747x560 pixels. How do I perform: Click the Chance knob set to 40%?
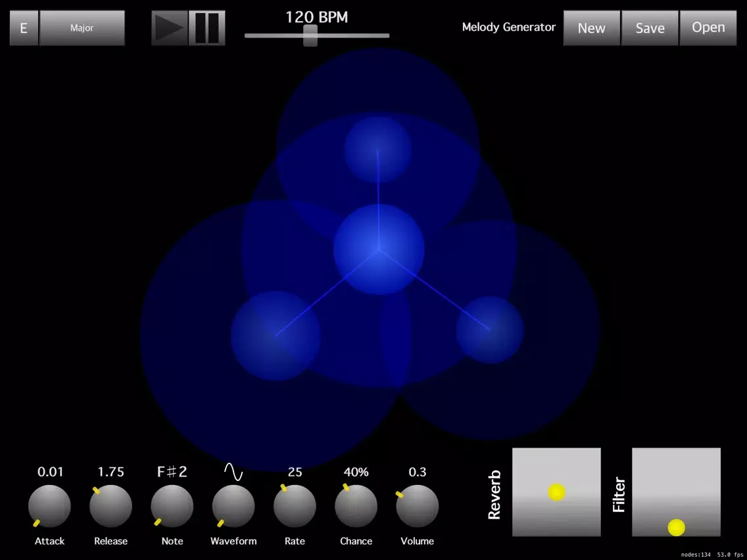coord(356,506)
